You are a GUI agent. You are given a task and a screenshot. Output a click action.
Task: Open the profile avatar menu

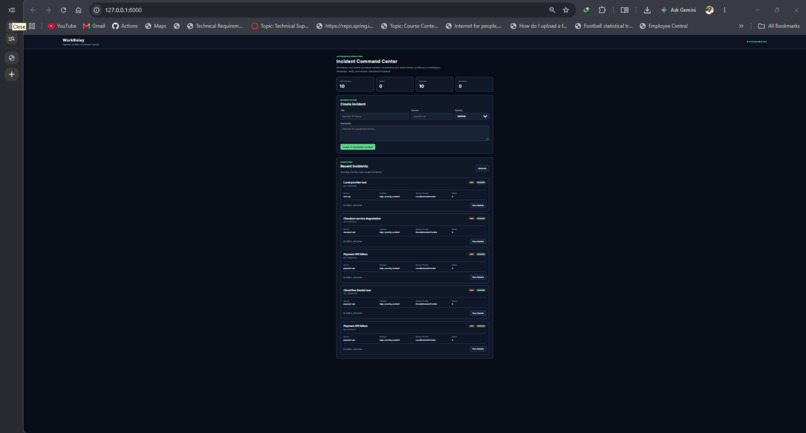[x=709, y=10]
